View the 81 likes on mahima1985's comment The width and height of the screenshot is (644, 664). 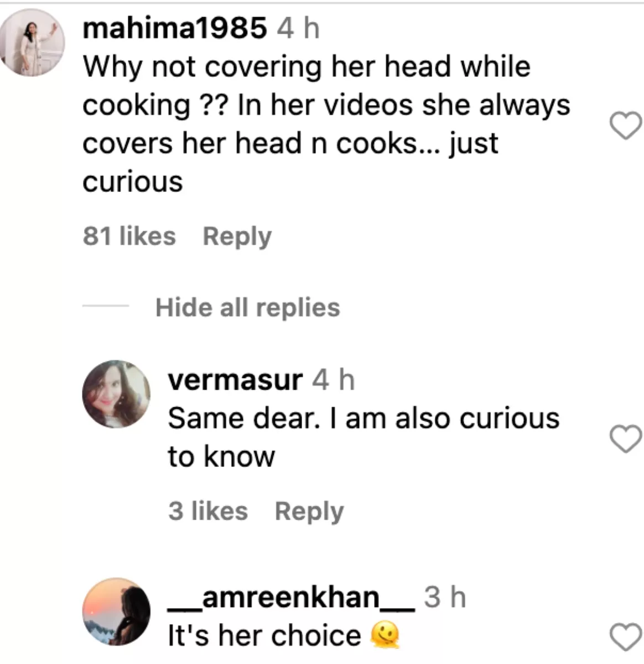tap(129, 236)
